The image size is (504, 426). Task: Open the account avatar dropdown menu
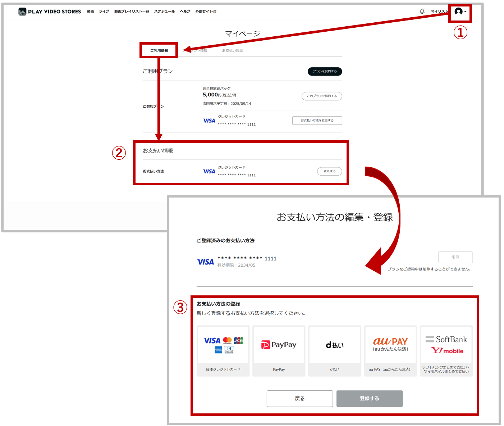click(460, 12)
